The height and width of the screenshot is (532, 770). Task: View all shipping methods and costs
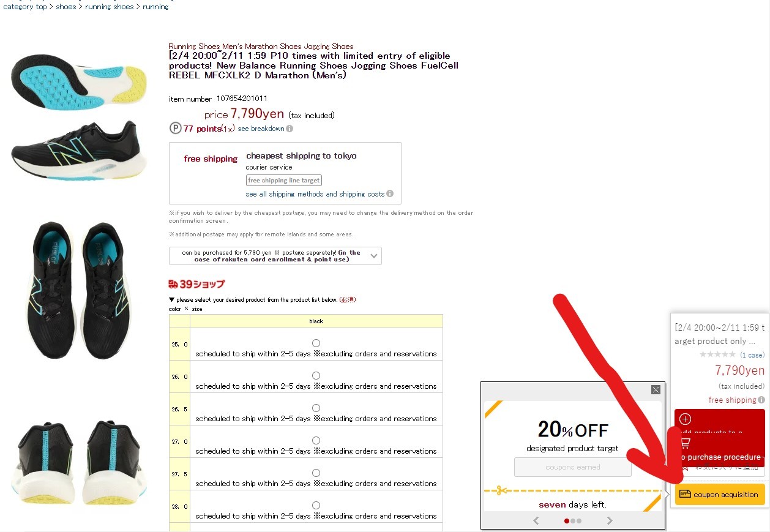[x=315, y=194]
